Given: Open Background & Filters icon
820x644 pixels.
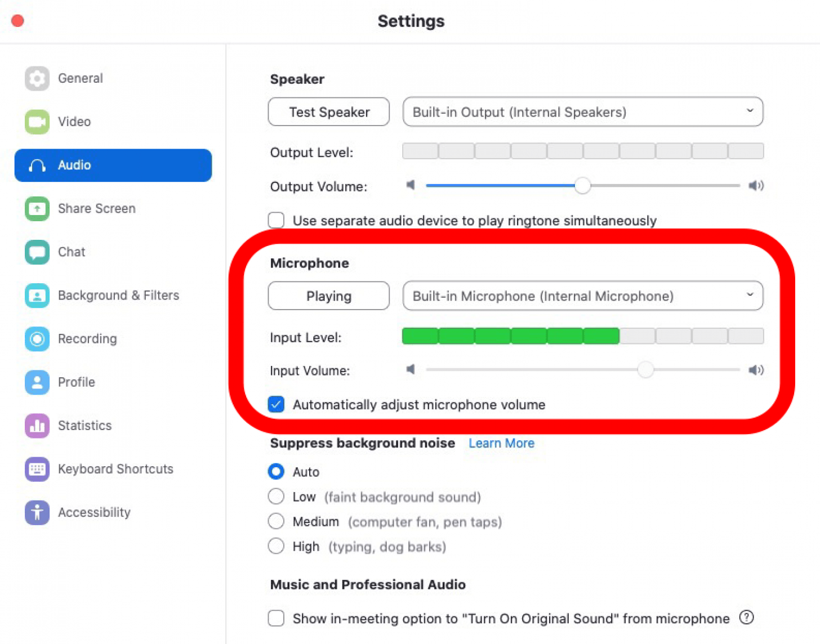Looking at the screenshot, I should tap(37, 296).
